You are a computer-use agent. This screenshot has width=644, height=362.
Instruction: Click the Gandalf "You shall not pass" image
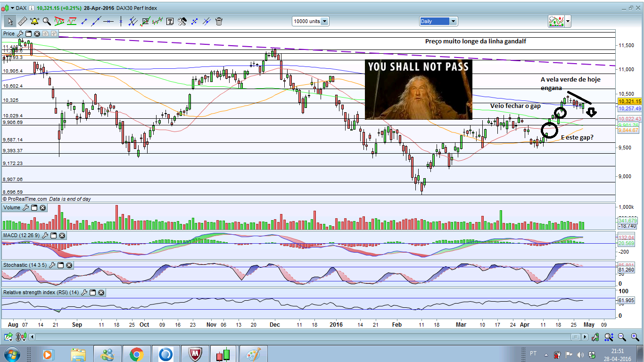pos(419,90)
